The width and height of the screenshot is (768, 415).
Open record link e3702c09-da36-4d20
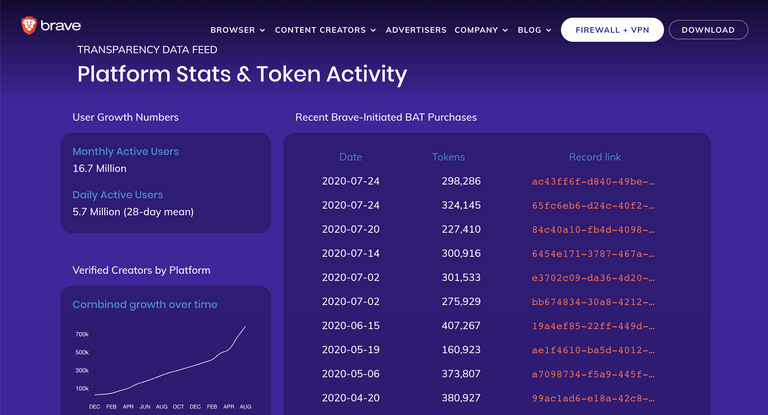click(593, 278)
